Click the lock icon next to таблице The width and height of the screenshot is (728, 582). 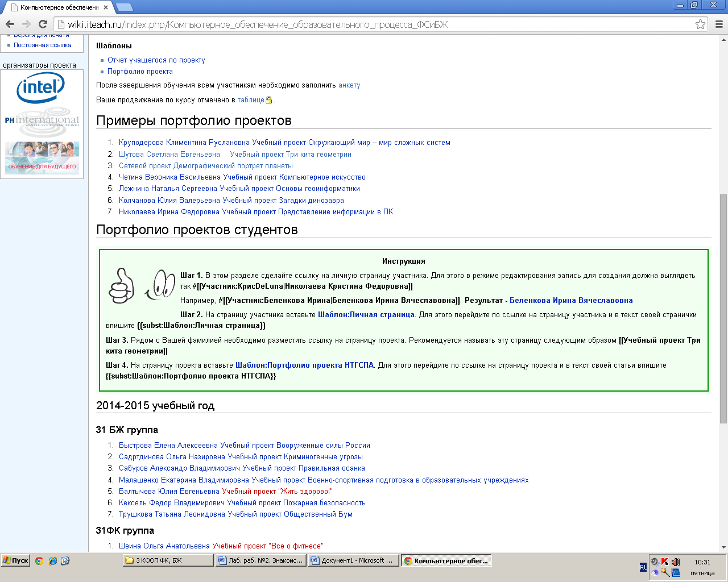tap(269, 100)
